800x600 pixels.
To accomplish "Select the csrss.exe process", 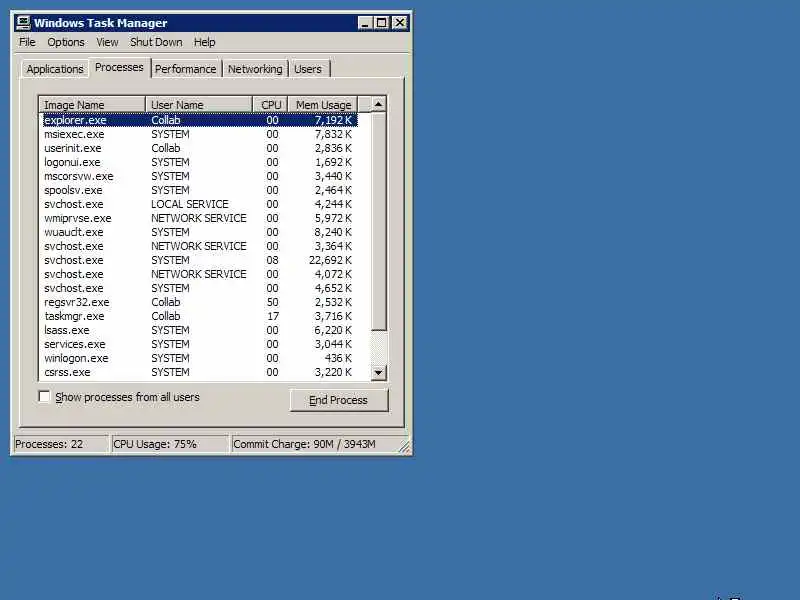I will click(x=199, y=372).
